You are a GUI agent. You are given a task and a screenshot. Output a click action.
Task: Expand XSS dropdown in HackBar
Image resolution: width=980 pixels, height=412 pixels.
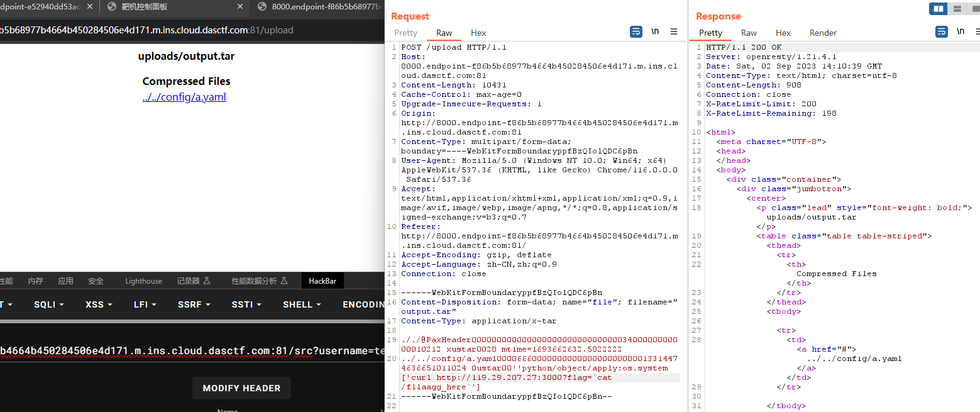tap(99, 304)
